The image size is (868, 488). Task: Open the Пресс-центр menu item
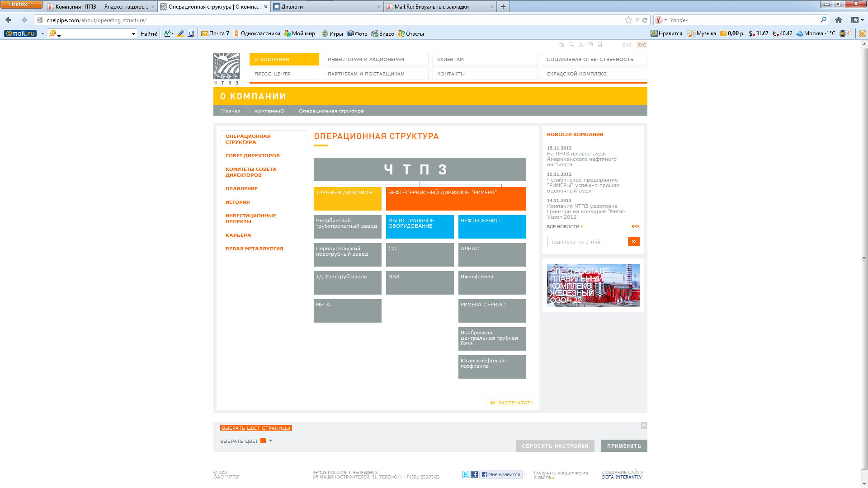(284, 74)
